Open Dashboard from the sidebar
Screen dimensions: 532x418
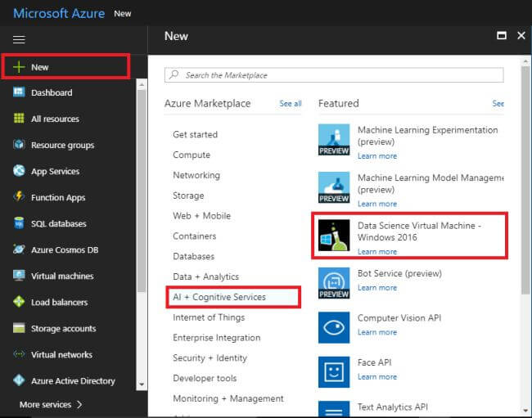tap(52, 92)
